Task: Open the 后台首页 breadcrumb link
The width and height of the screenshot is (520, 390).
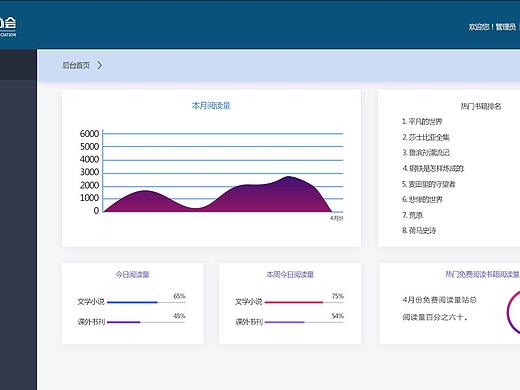Action: coord(76,65)
